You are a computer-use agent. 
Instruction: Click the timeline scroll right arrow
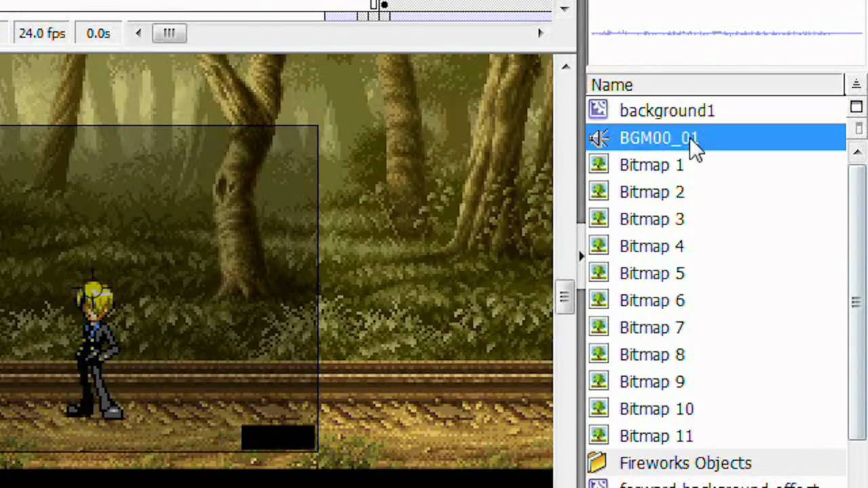540,33
